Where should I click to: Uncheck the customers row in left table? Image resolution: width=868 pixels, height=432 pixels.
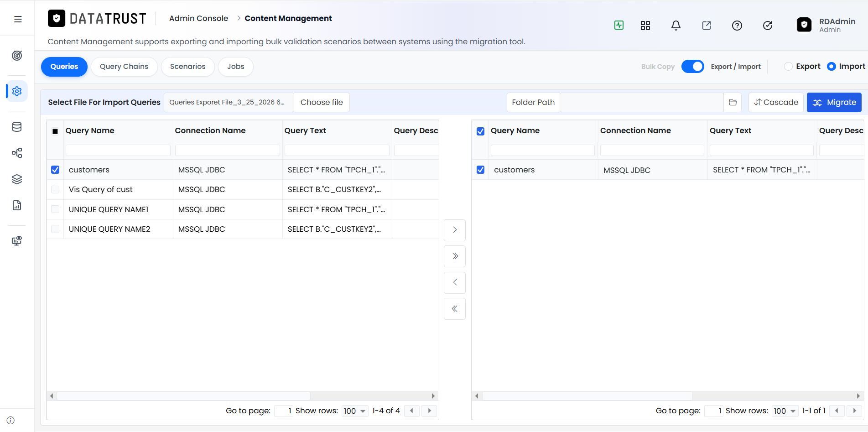point(55,170)
